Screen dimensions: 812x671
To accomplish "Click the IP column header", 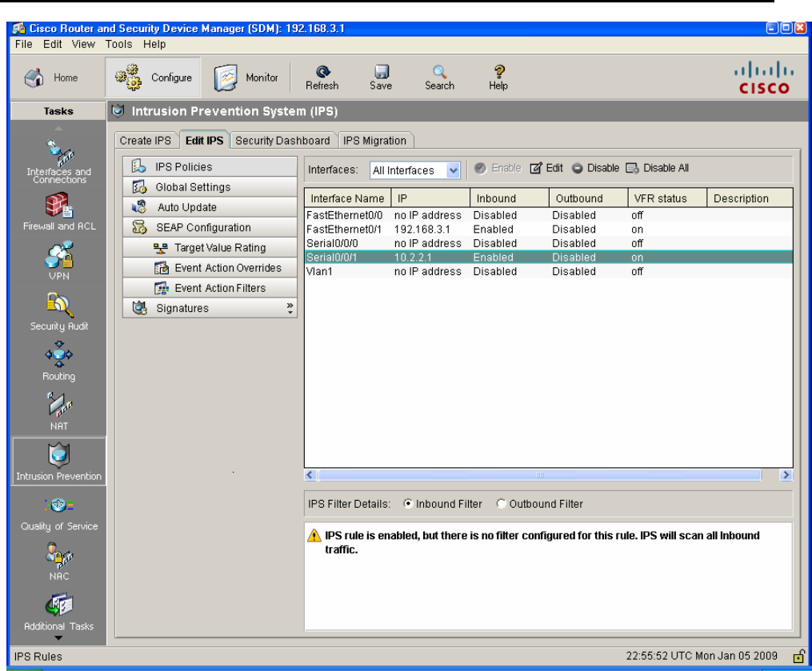I will [430, 198].
